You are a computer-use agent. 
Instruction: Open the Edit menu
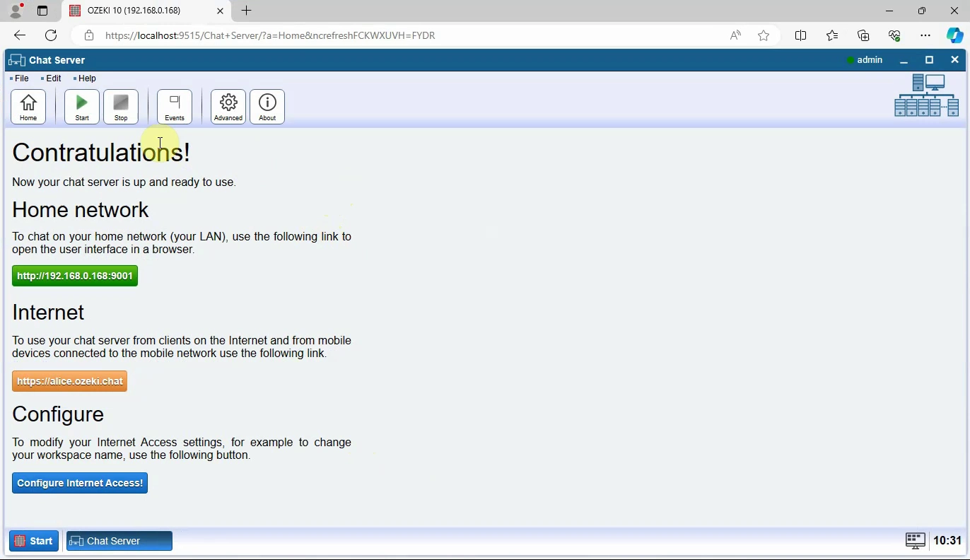point(53,78)
